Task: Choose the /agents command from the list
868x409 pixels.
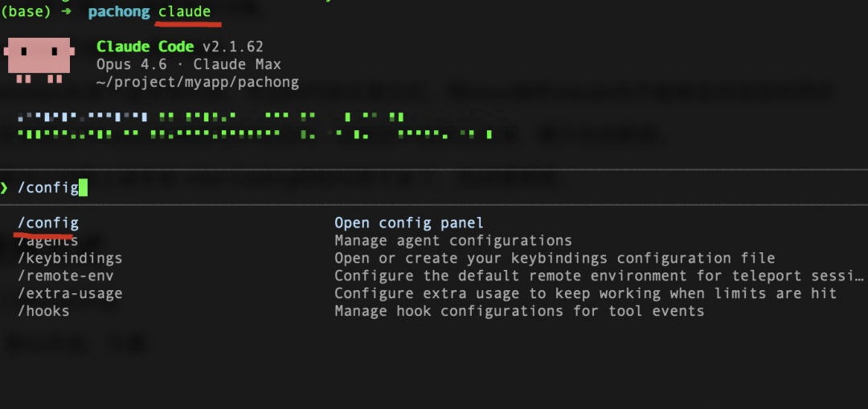Action: pos(48,240)
